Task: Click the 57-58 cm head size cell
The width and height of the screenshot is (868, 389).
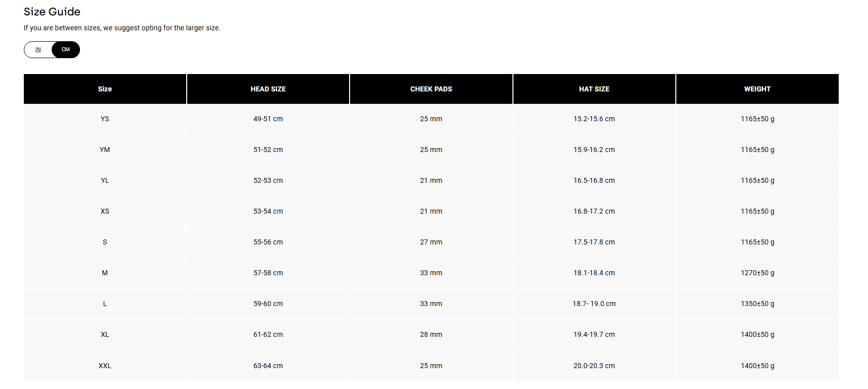Action: pyautogui.click(x=268, y=273)
